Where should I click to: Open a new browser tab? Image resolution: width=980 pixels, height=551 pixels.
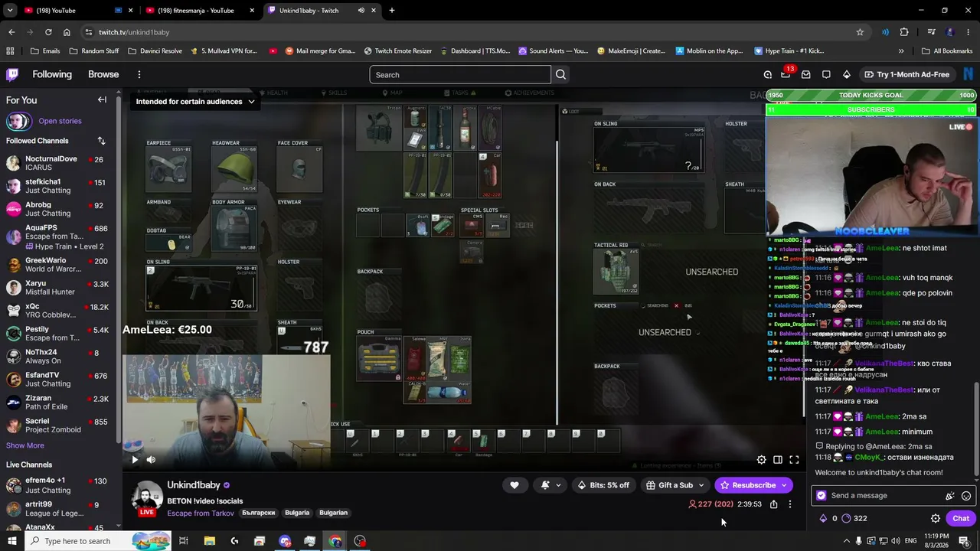pos(392,11)
